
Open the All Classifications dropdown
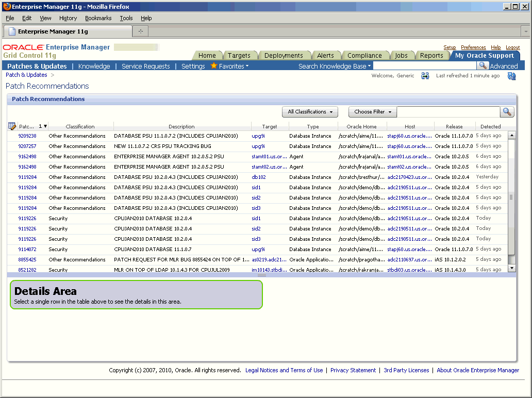[x=310, y=112]
